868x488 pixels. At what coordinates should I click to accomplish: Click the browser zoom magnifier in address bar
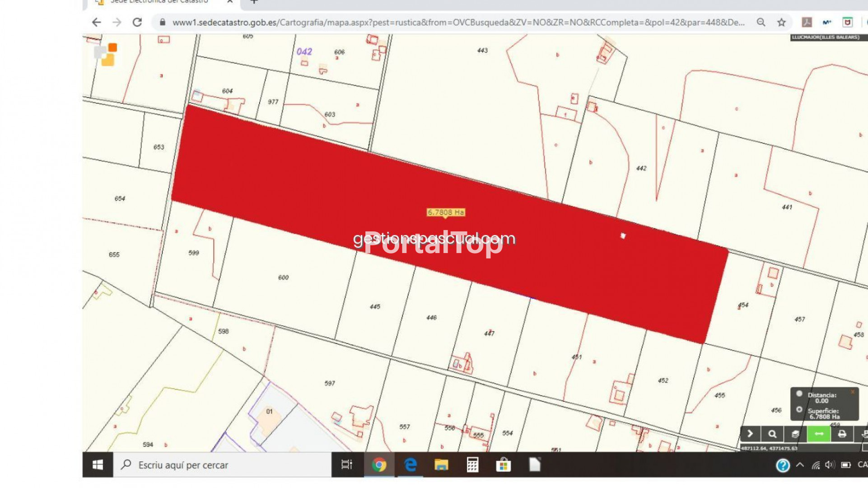coord(761,22)
